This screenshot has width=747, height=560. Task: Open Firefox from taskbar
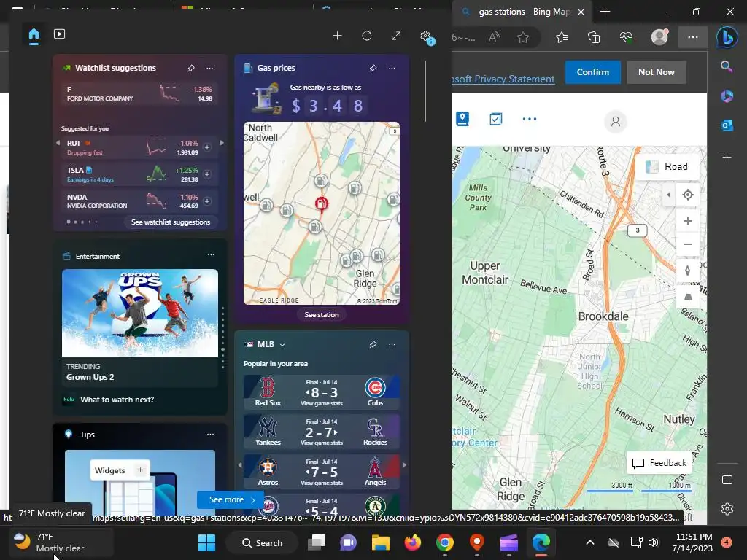pyautogui.click(x=413, y=542)
